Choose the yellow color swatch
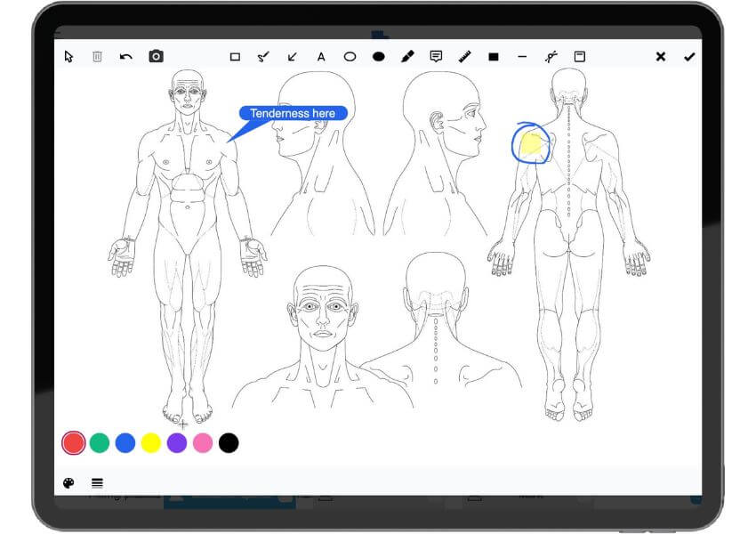 coord(151,442)
